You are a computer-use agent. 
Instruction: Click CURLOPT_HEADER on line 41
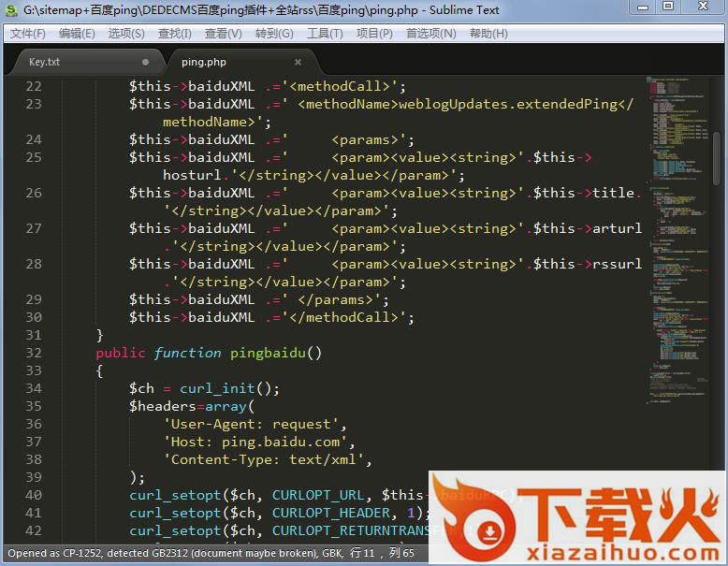(331, 513)
